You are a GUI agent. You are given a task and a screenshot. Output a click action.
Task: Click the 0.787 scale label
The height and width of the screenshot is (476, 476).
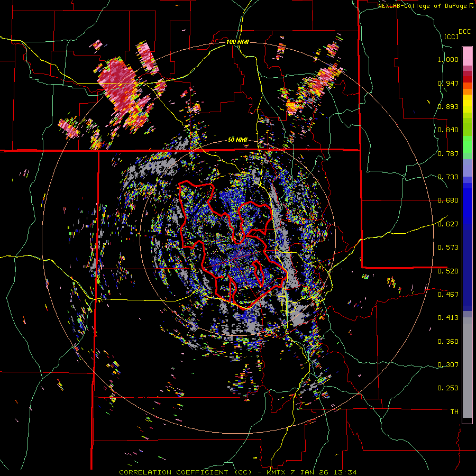pyautogui.click(x=448, y=153)
